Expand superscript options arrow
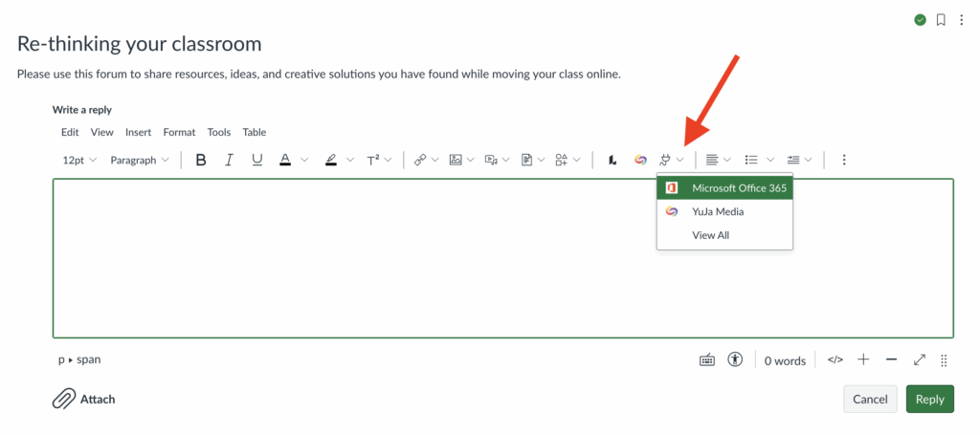Image resolution: width=980 pixels, height=435 pixels. [x=389, y=161]
